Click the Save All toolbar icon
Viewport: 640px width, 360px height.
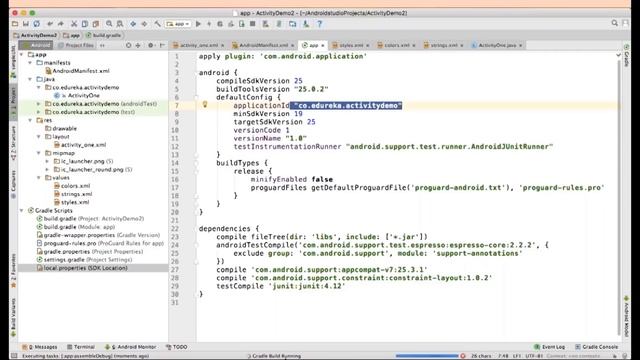(x=26, y=24)
